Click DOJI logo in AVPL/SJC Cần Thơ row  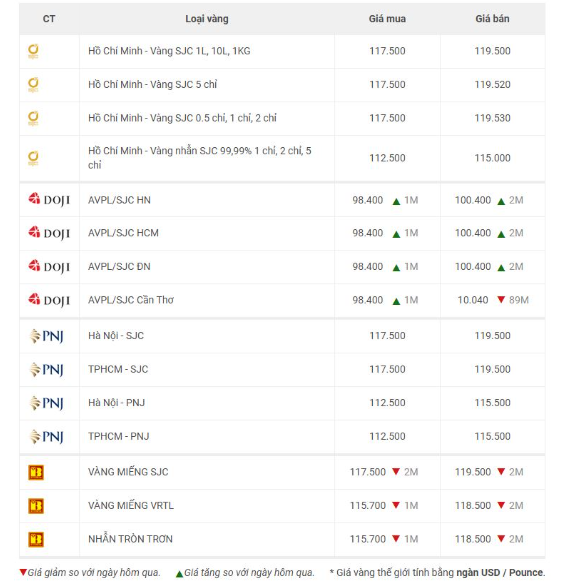point(49,300)
